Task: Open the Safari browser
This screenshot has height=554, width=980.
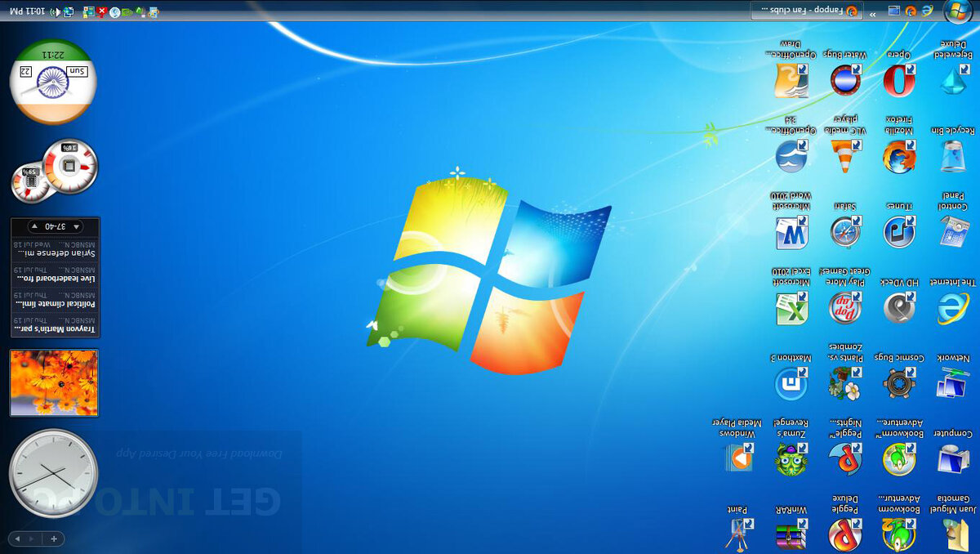Action: 845,233
